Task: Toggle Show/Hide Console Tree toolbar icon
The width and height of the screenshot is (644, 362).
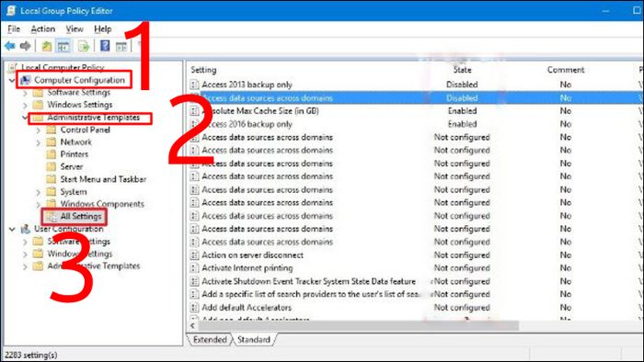Action: pyautogui.click(x=63, y=46)
